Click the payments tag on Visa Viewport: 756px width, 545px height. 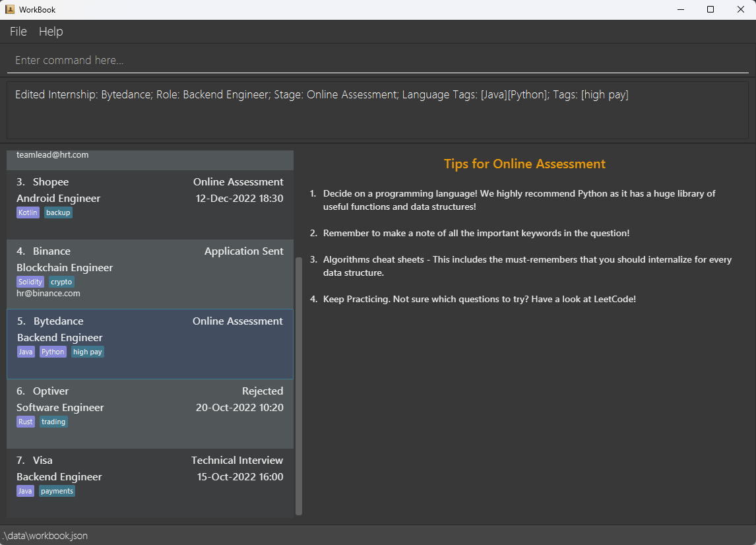pos(57,491)
